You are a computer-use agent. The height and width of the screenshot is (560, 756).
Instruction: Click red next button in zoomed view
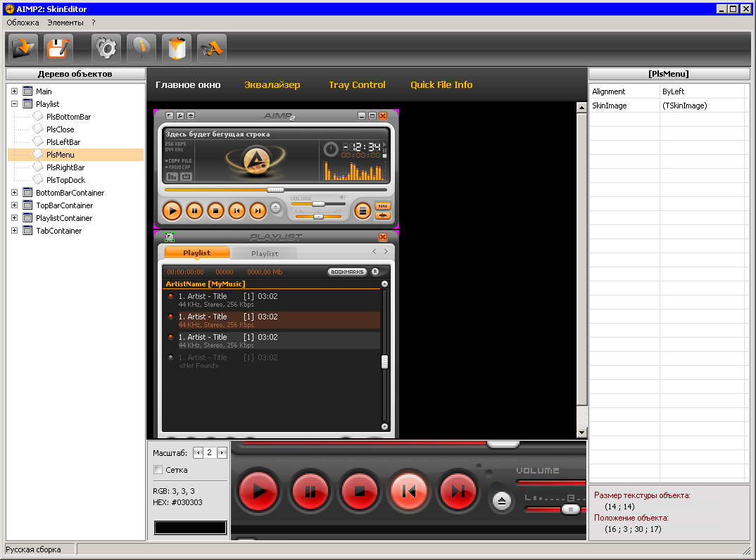coord(458,491)
